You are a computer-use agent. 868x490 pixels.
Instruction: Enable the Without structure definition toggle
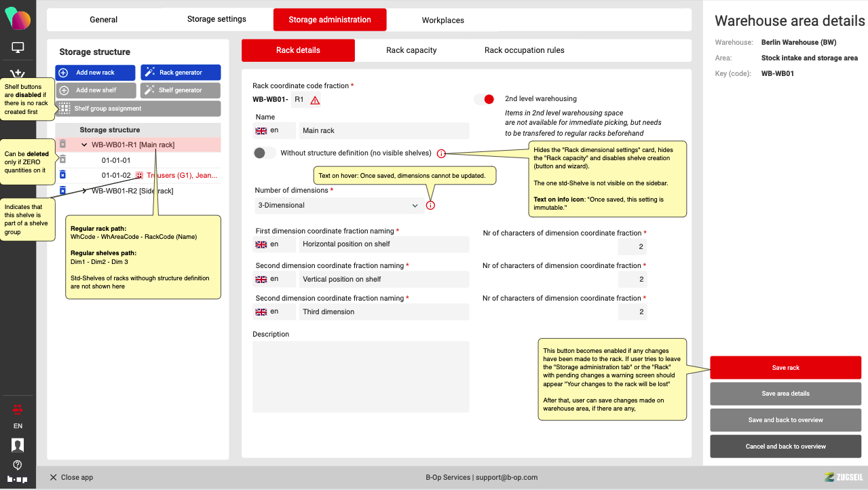264,153
